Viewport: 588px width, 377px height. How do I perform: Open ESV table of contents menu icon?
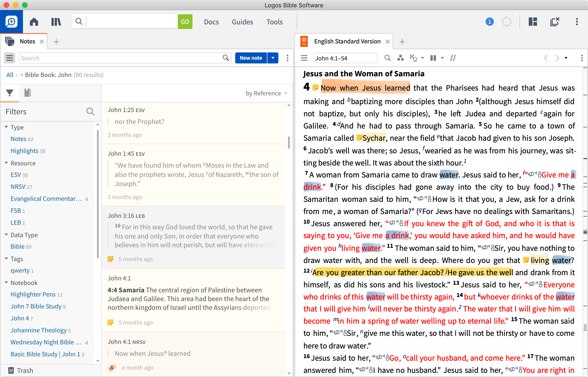[304, 58]
